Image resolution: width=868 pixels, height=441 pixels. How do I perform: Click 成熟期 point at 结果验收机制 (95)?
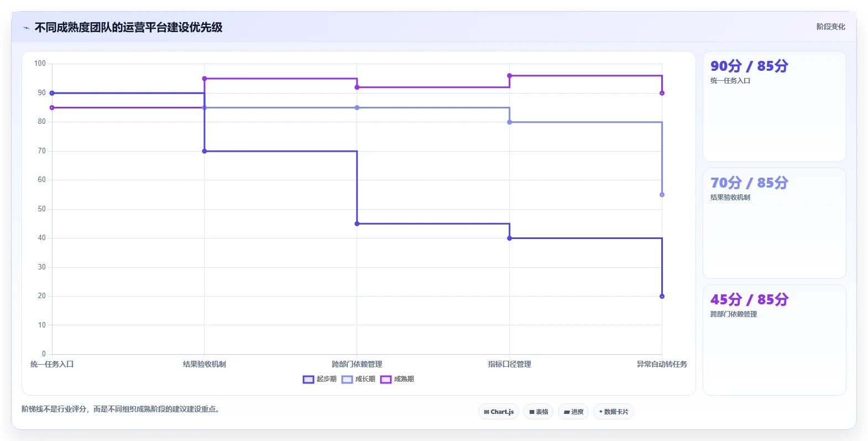(205, 79)
